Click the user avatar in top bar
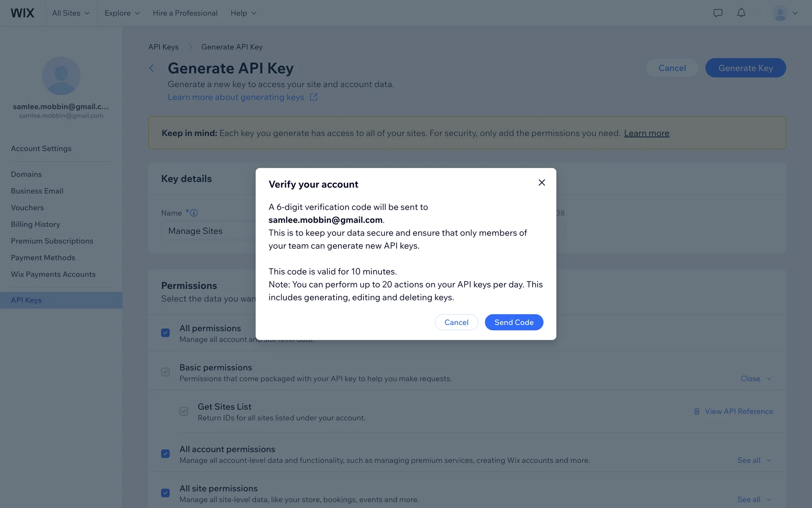Screen dimensions: 812x508 (x=780, y=13)
